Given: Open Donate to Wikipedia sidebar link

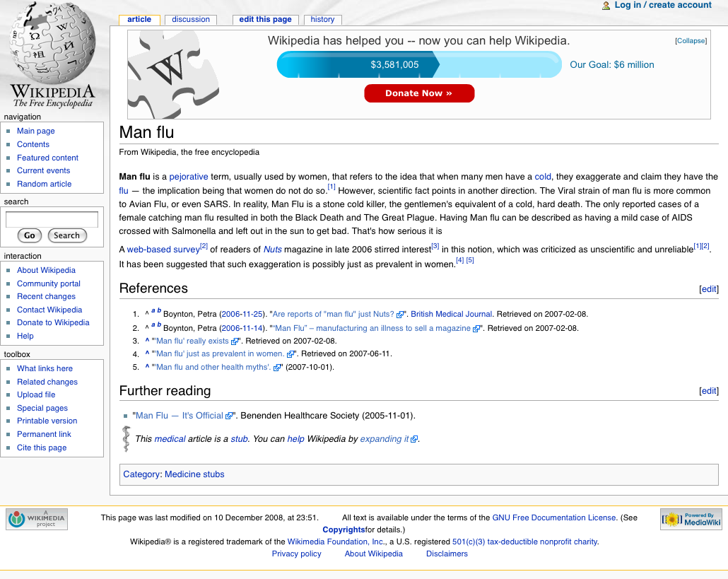Looking at the screenshot, I should point(53,322).
